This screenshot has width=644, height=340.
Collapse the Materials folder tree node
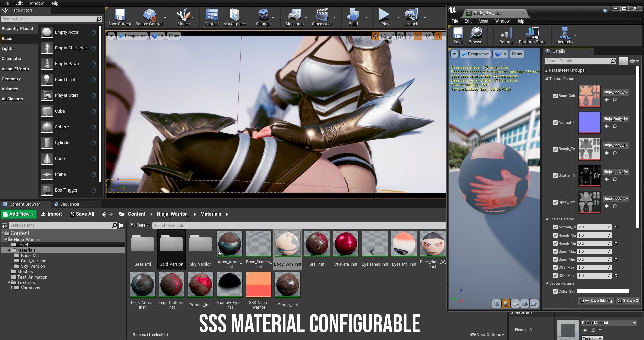9,250
